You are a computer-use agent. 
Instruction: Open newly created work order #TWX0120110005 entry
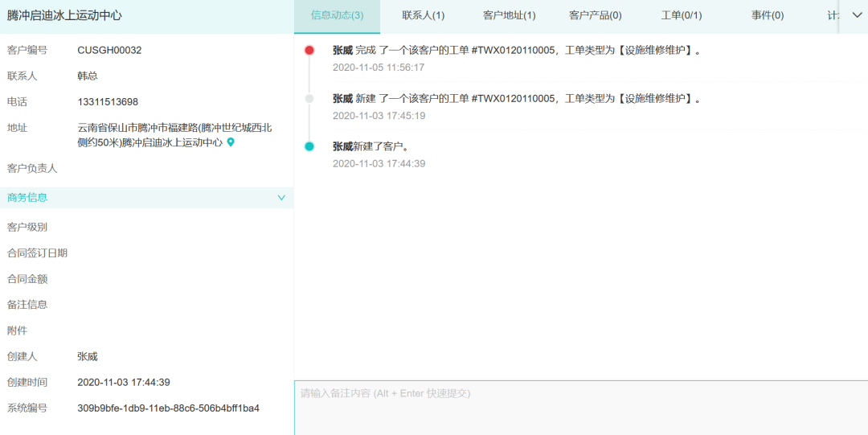click(516, 99)
